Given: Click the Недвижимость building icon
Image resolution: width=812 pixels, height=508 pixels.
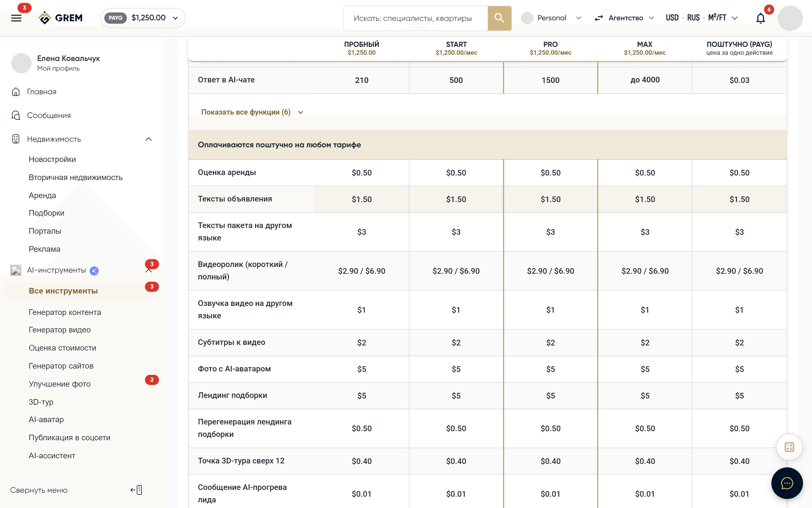Looking at the screenshot, I should tap(16, 139).
